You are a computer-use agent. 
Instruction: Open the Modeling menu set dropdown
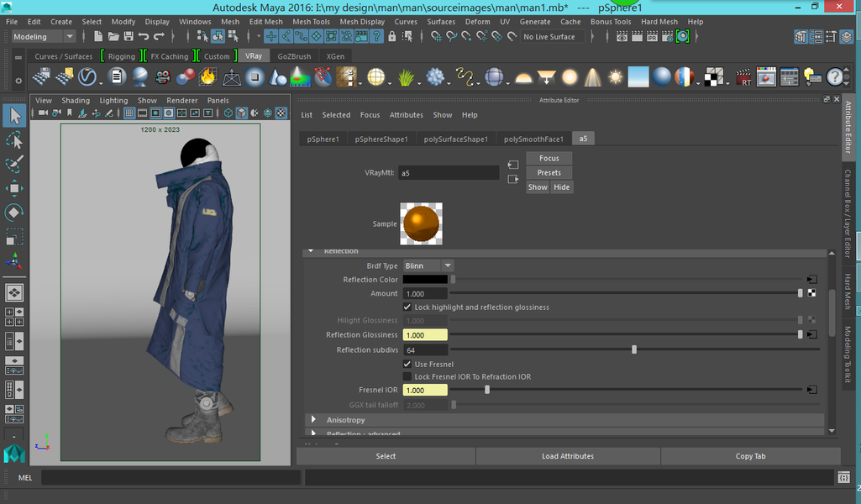pos(43,37)
